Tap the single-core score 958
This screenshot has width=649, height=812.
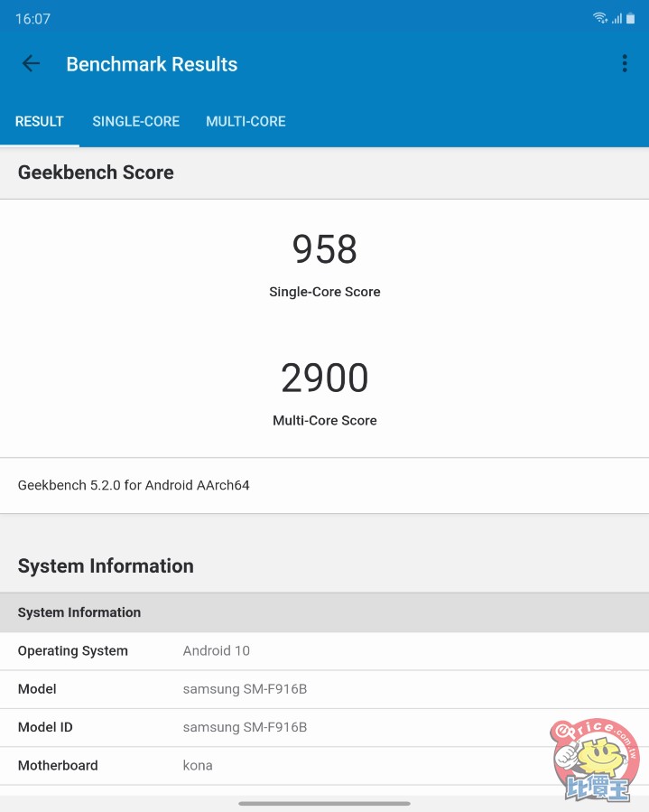[x=325, y=249]
